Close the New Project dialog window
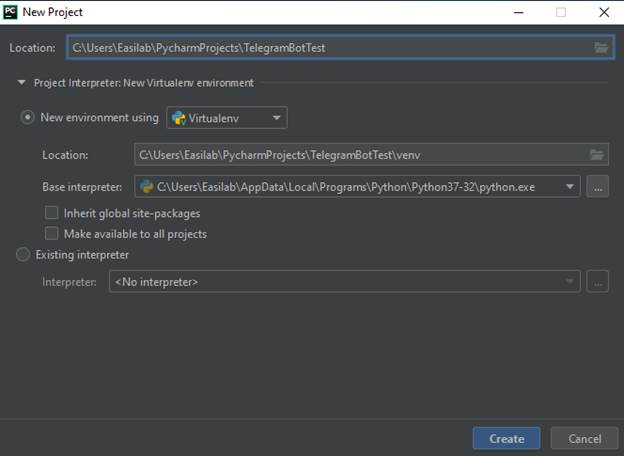The image size is (624, 456). (603, 12)
